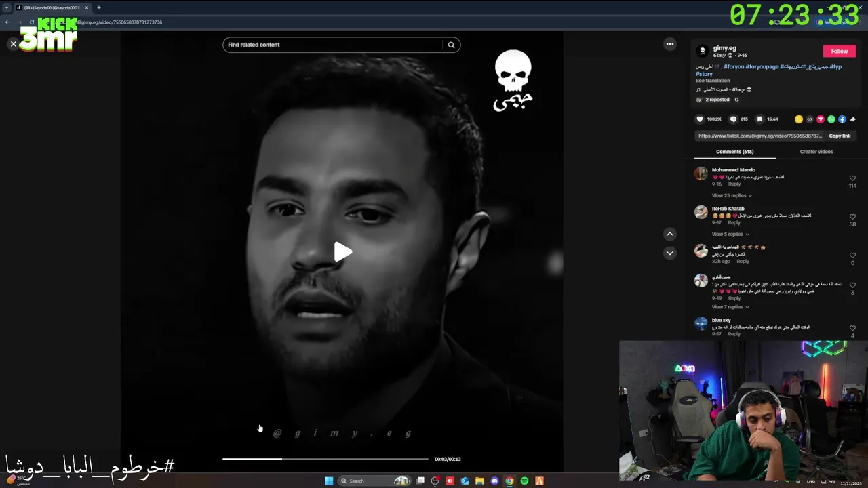Click the yellow repost share icon

[x=799, y=119]
